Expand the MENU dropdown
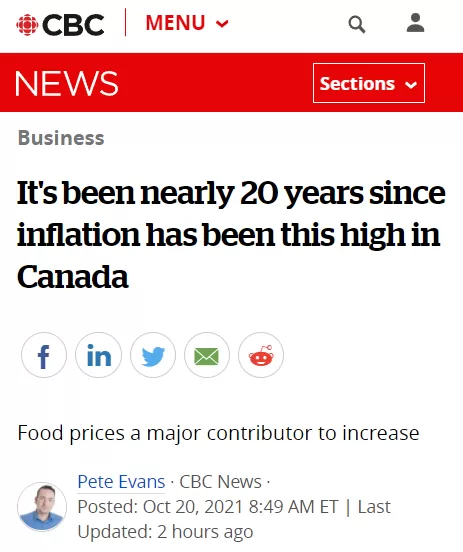The width and height of the screenshot is (463, 552). (187, 23)
